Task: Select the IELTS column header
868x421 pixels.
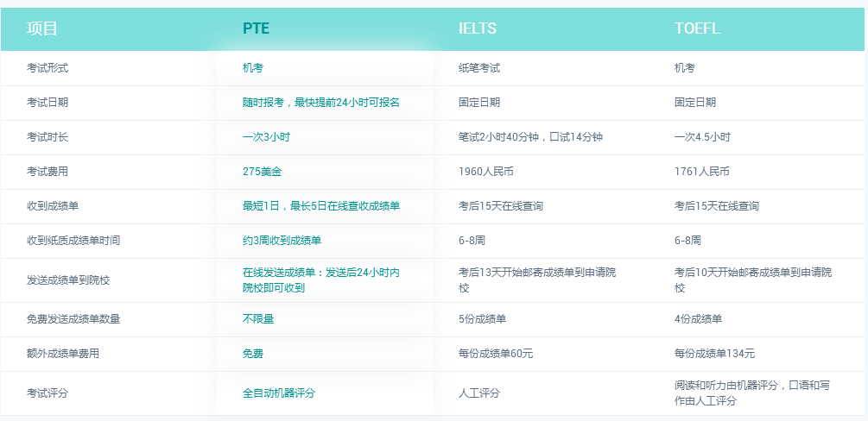Action: point(477,28)
